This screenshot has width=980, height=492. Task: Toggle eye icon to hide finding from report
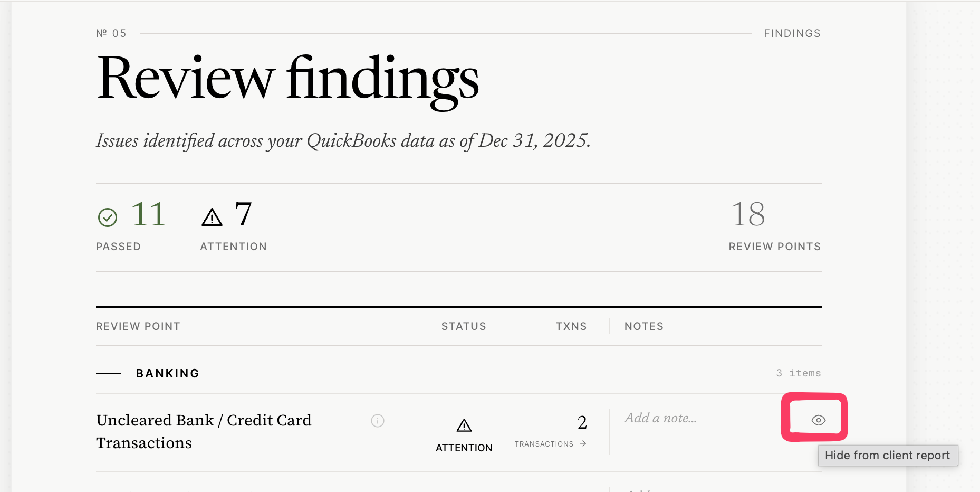(818, 420)
